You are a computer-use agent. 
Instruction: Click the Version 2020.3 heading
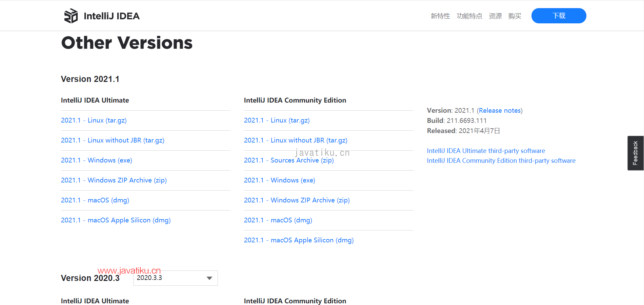click(90, 278)
